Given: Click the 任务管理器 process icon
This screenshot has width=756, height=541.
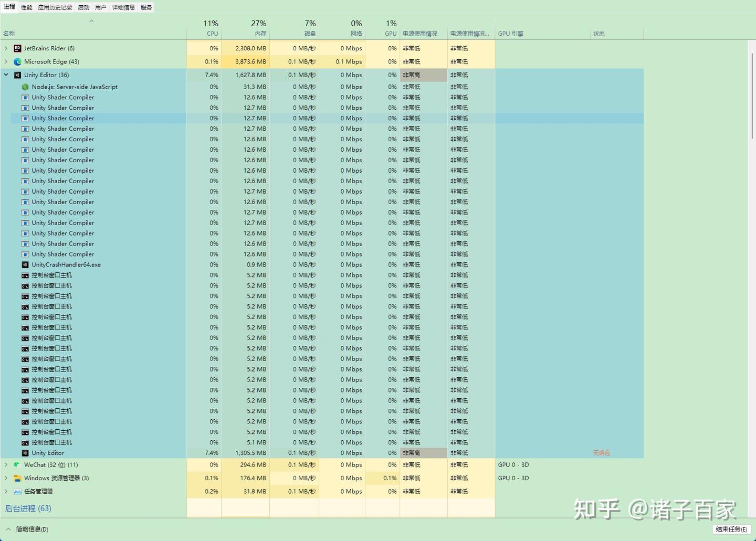Looking at the screenshot, I should click(17, 492).
